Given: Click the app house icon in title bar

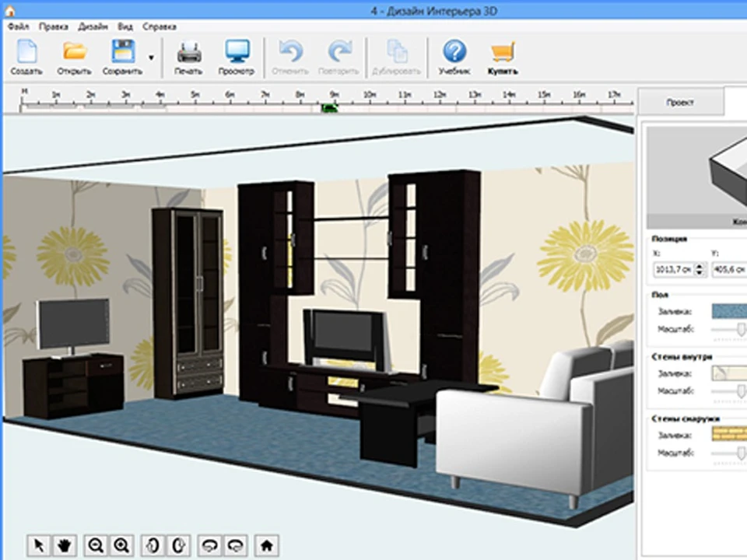Looking at the screenshot, I should [9, 10].
